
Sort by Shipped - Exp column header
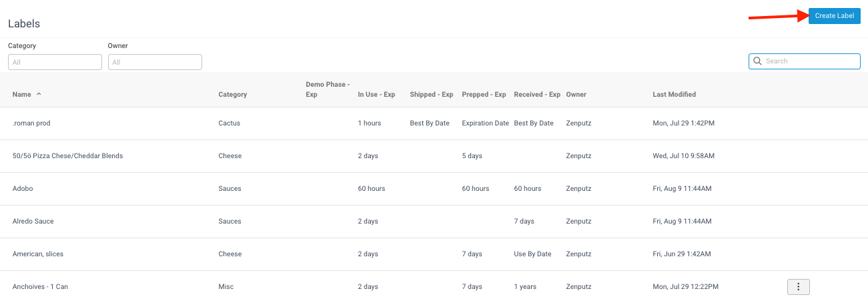tap(432, 95)
